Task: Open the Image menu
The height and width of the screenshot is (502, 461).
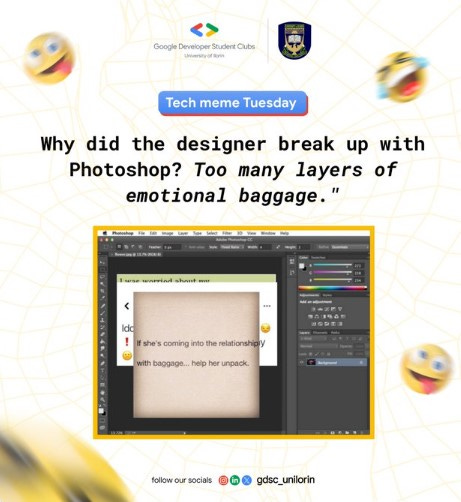Action: pyautogui.click(x=167, y=233)
